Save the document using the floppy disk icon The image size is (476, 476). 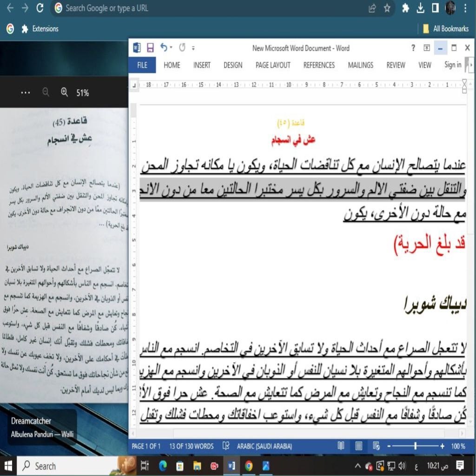(150, 48)
